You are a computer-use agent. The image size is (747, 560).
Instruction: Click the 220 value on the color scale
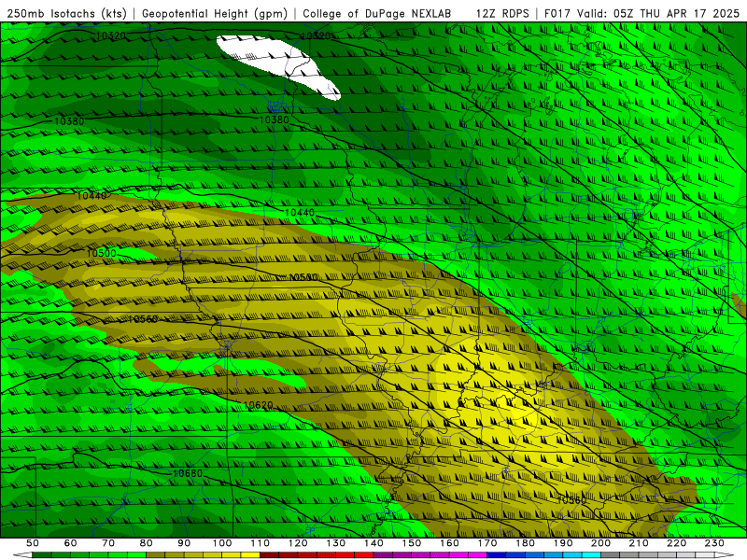[676, 543]
